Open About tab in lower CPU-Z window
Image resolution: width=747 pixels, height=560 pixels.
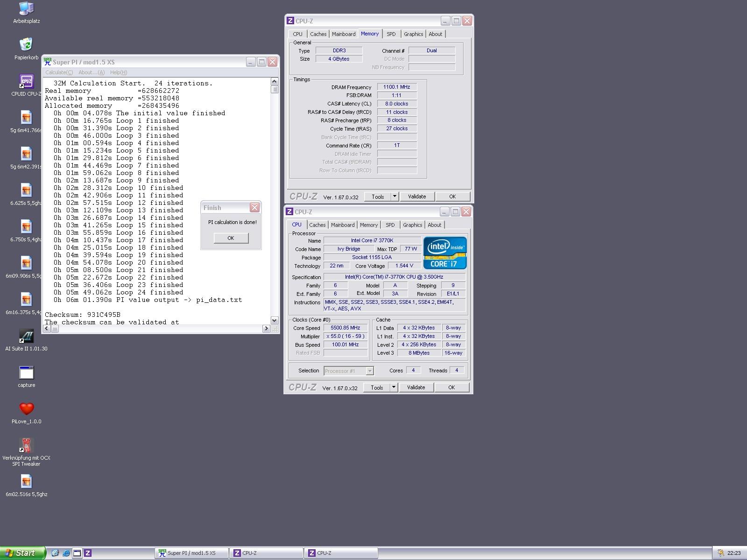tap(435, 225)
